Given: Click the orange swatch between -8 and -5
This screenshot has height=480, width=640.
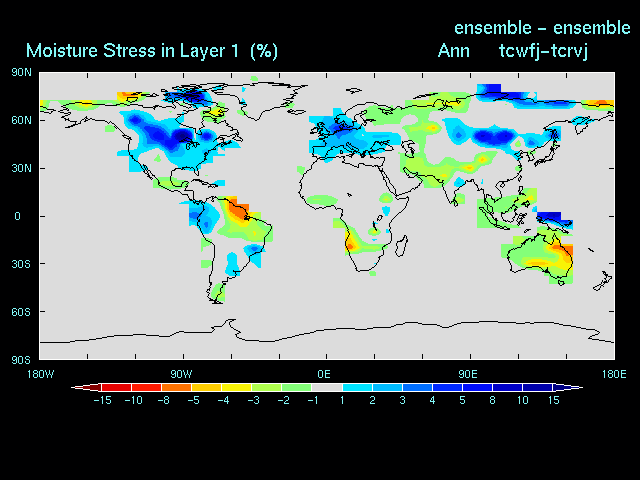Looking at the screenshot, I should coord(177,387).
